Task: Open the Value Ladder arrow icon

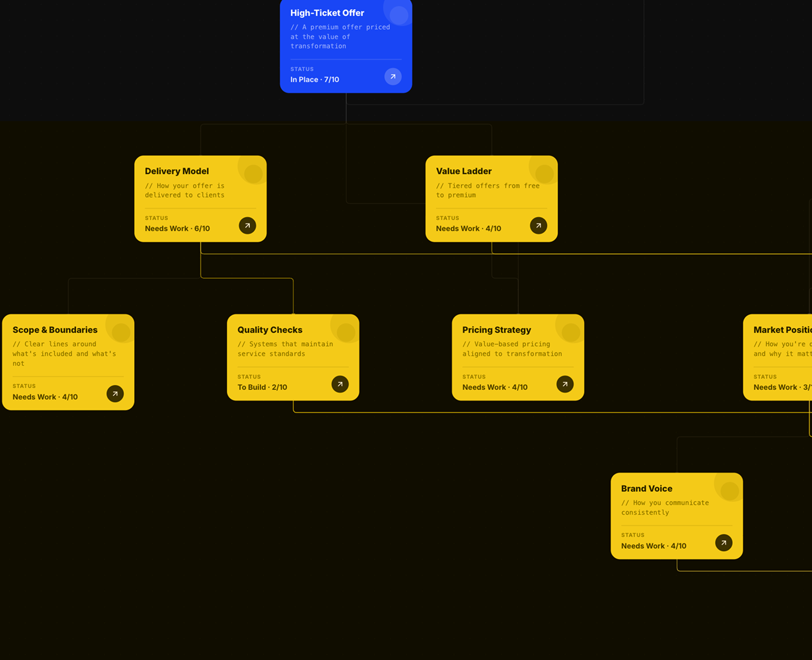Action: (x=539, y=226)
